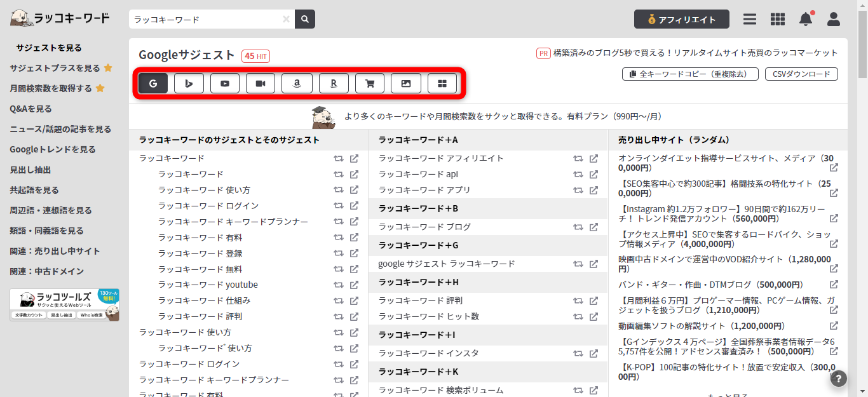Clear the search box with the X
Screen dimensions: 868x397
286,20
